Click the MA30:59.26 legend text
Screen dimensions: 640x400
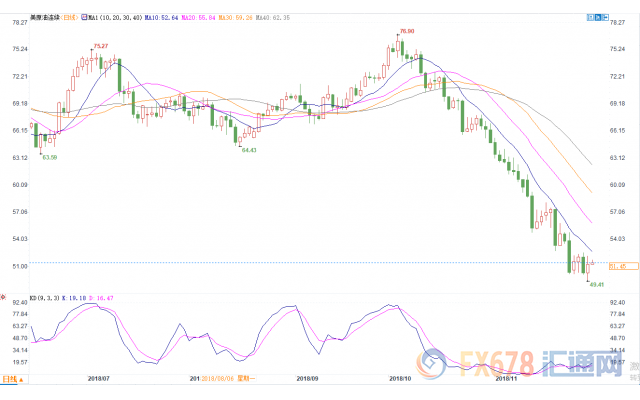pyautogui.click(x=235, y=18)
